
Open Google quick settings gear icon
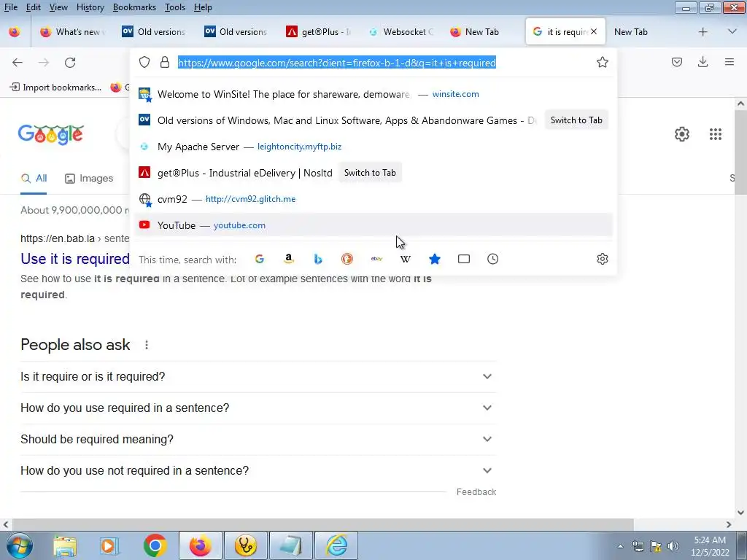682,134
